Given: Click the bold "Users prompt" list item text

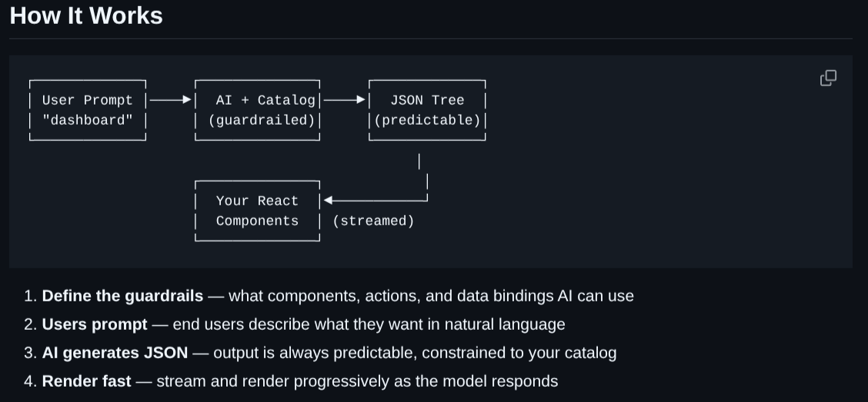Looking at the screenshot, I should [95, 324].
